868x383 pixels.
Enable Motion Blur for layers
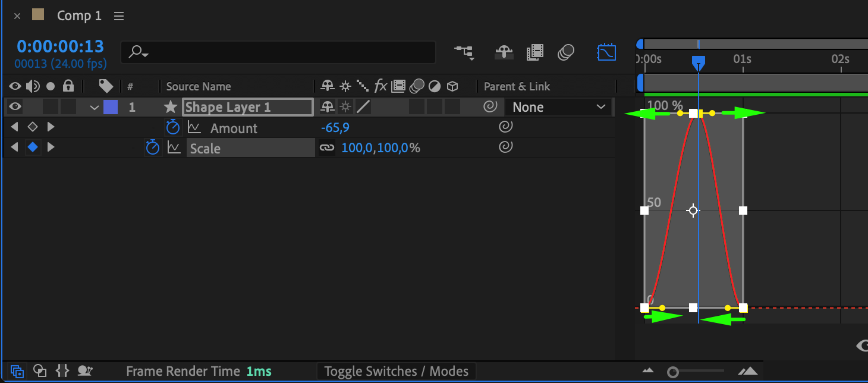[x=566, y=52]
